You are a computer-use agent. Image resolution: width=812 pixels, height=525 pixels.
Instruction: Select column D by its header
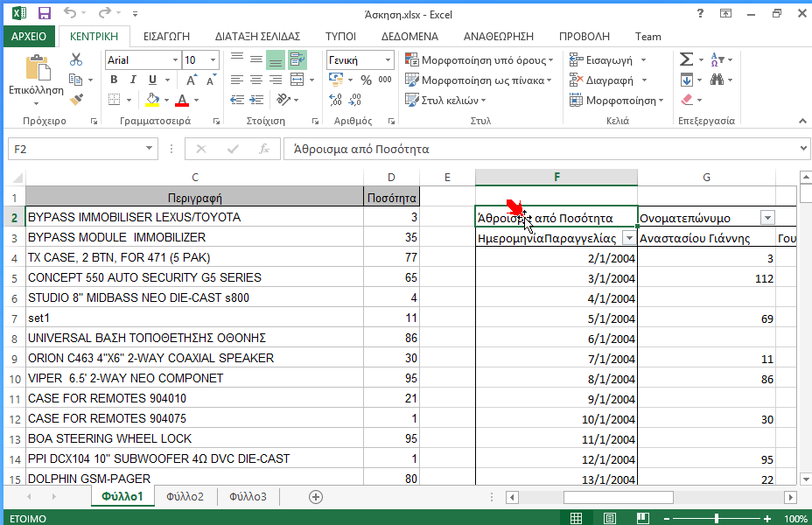point(391,177)
